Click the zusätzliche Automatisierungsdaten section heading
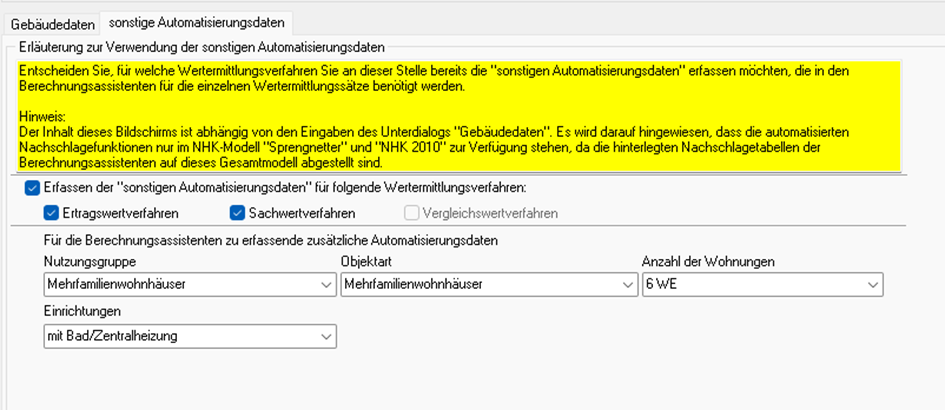 [270, 240]
